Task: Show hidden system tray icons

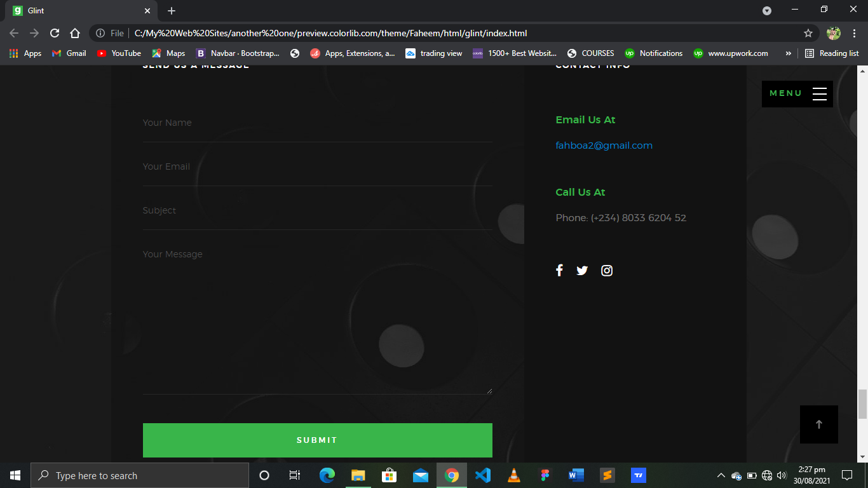Action: [721, 475]
